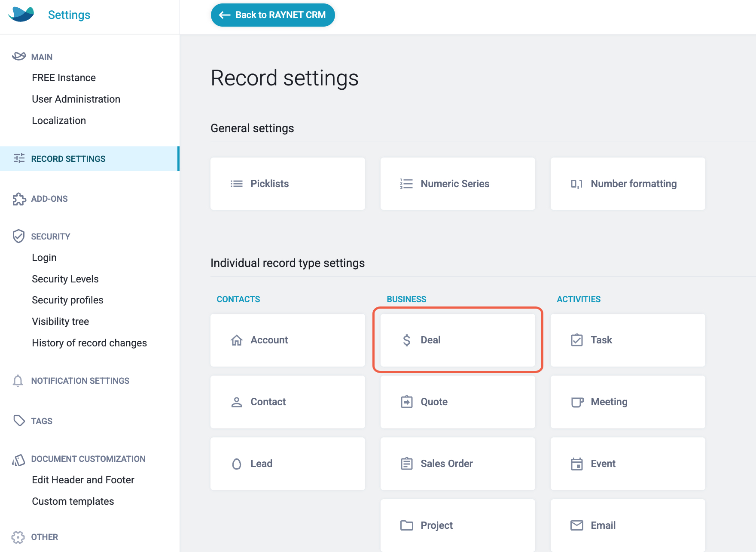Screen dimensions: 756x552
Task: Click the MAIN section whale icon
Action: [18, 56]
